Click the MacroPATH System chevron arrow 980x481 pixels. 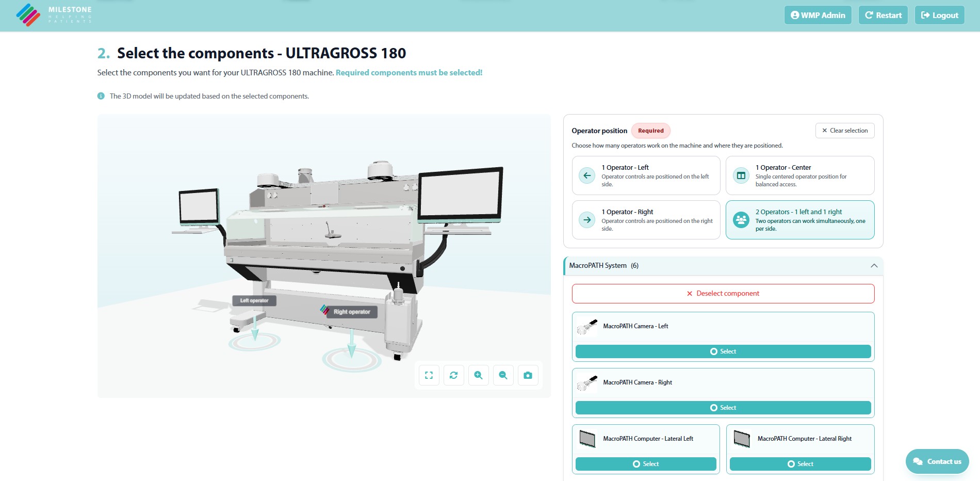pos(874,266)
